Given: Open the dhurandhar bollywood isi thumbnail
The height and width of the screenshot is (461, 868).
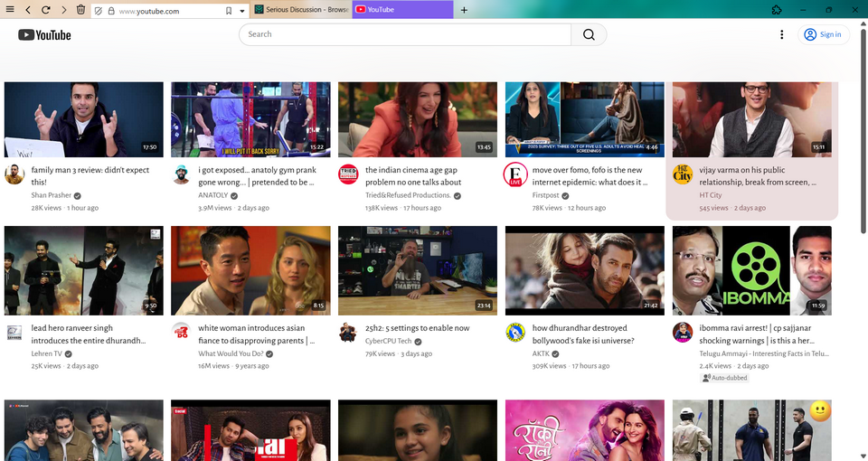Looking at the screenshot, I should coord(585,270).
